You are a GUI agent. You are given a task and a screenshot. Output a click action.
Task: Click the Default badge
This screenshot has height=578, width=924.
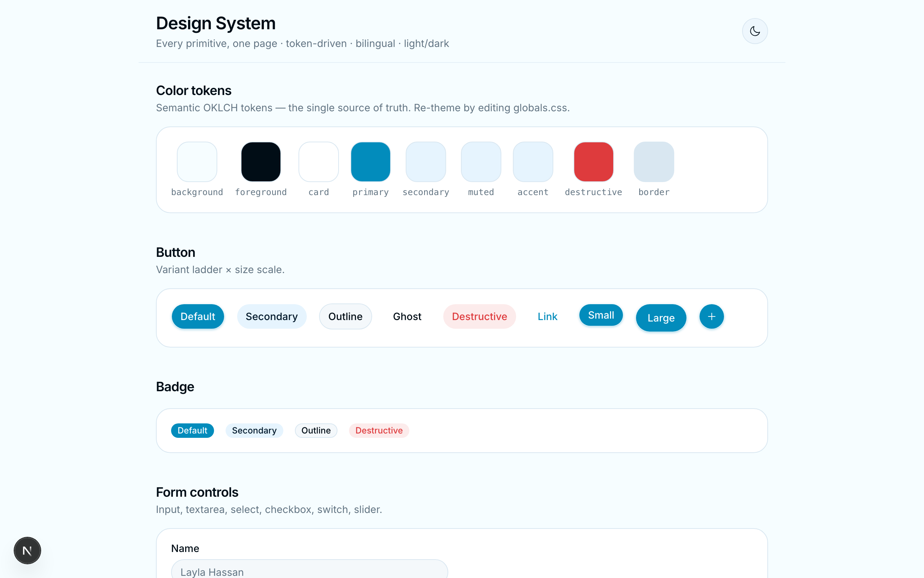coord(192,431)
